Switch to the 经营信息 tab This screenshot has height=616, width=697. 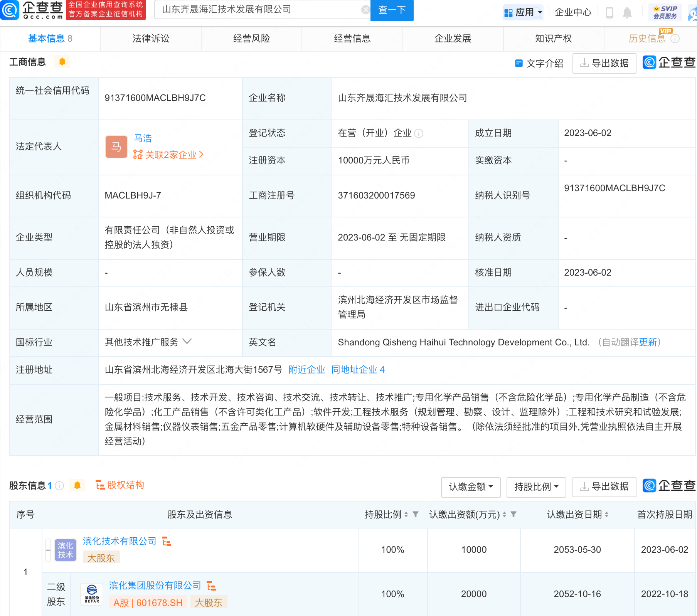pos(352,39)
